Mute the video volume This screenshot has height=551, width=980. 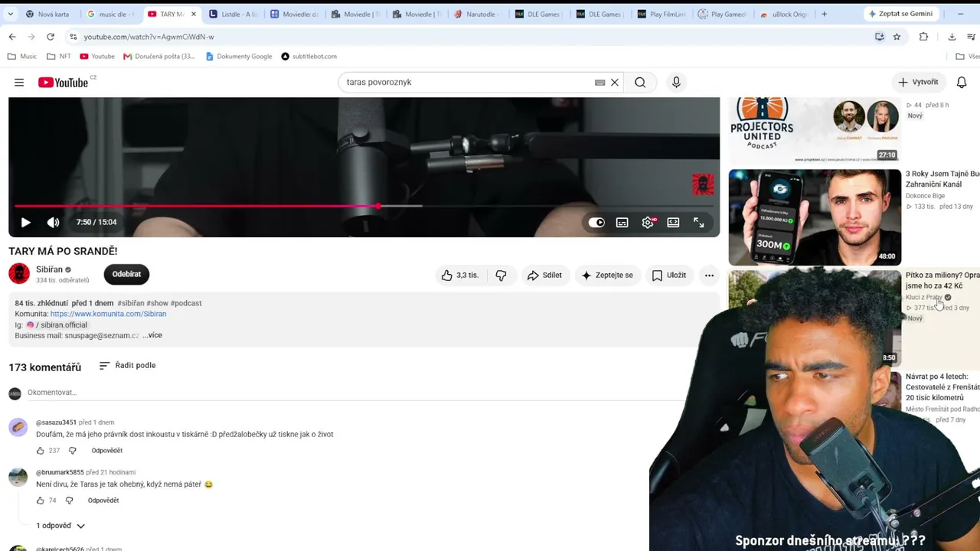click(x=53, y=223)
